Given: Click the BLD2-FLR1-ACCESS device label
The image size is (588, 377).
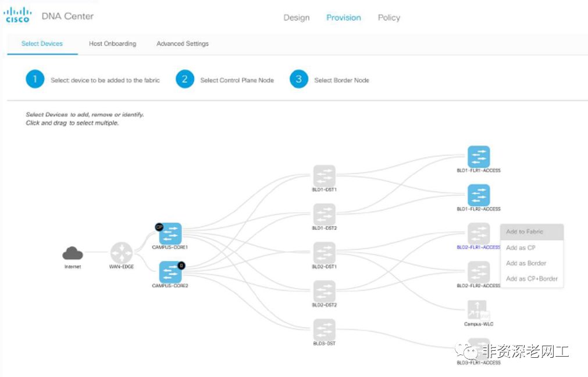Looking at the screenshot, I should [479, 247].
